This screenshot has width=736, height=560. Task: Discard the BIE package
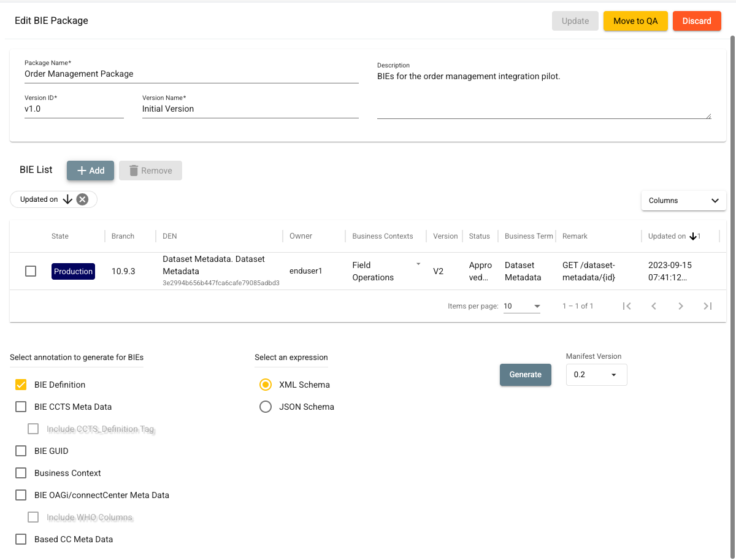tap(697, 21)
